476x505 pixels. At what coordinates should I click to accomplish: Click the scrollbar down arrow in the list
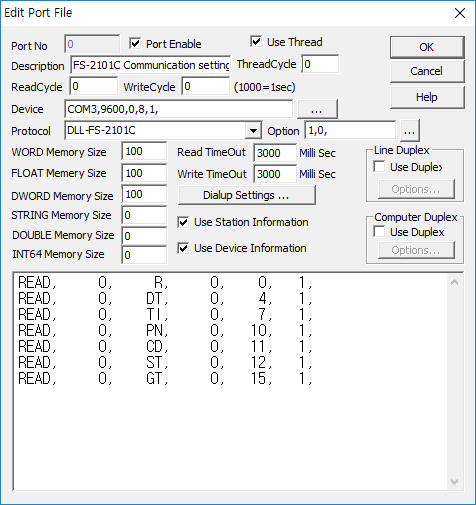[x=454, y=482]
